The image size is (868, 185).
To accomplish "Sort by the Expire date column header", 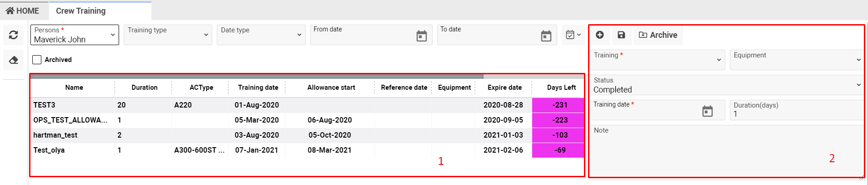I will tap(504, 87).
